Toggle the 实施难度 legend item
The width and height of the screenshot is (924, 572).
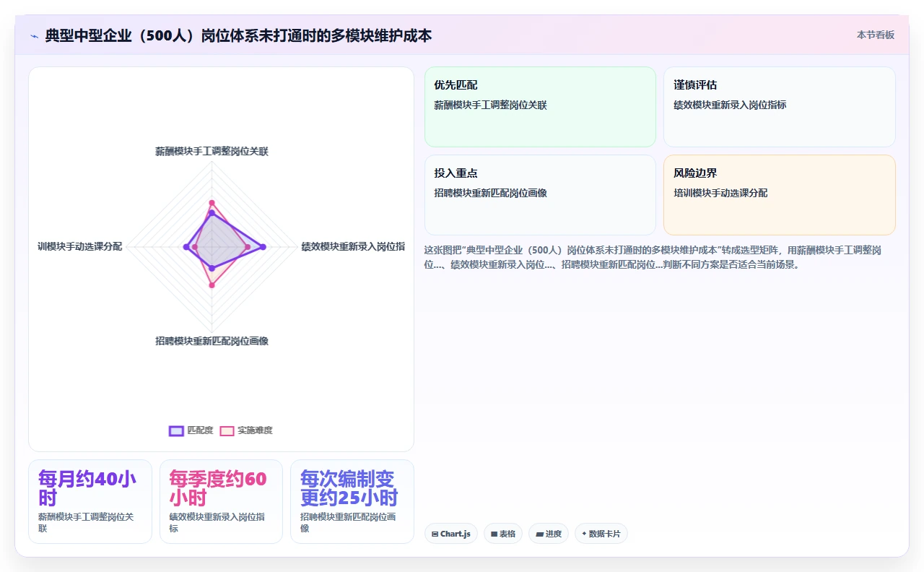point(246,430)
